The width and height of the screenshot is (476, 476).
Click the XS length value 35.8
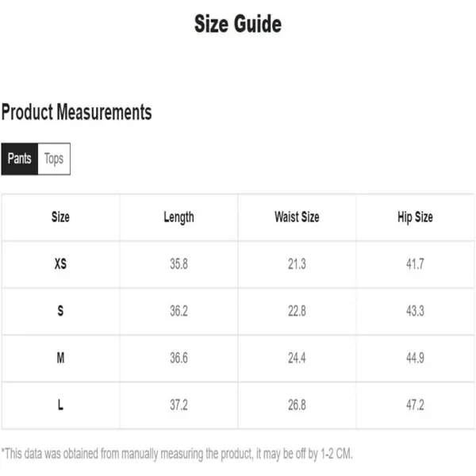click(x=178, y=264)
